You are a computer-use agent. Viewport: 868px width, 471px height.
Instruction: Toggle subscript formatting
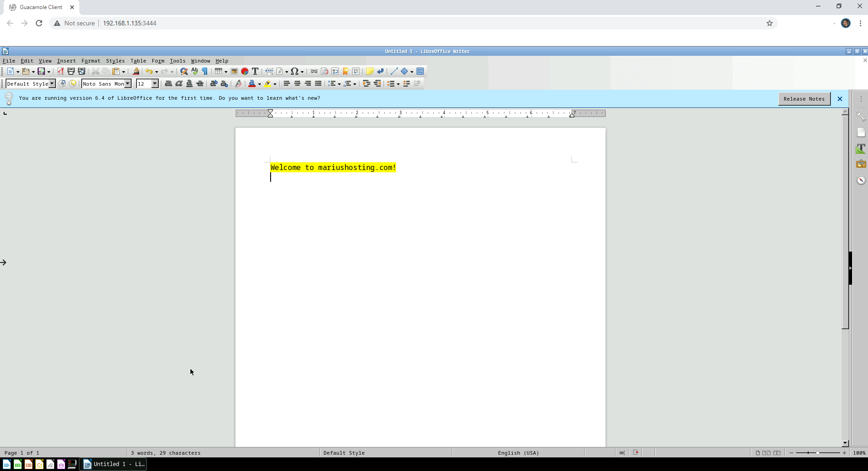[x=224, y=83]
